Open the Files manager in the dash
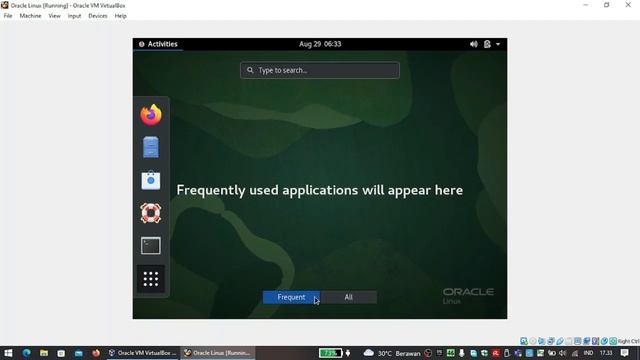The height and width of the screenshot is (360, 640). coord(151,147)
